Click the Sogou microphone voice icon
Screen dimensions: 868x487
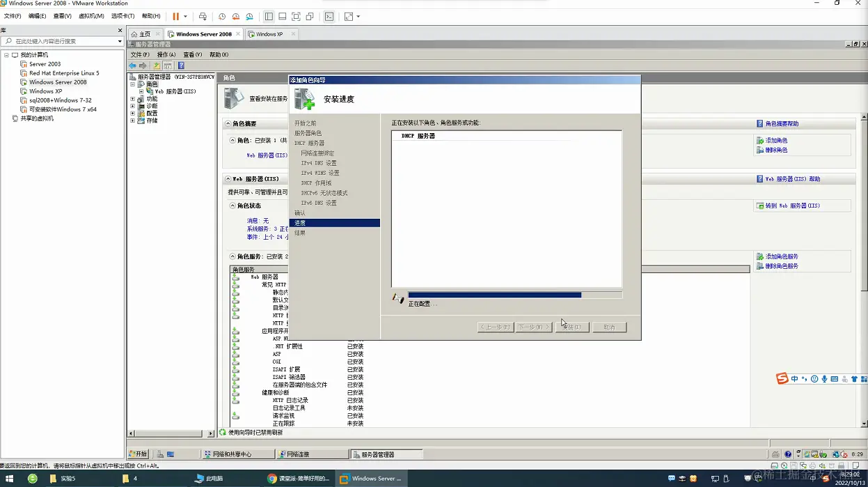click(x=824, y=378)
